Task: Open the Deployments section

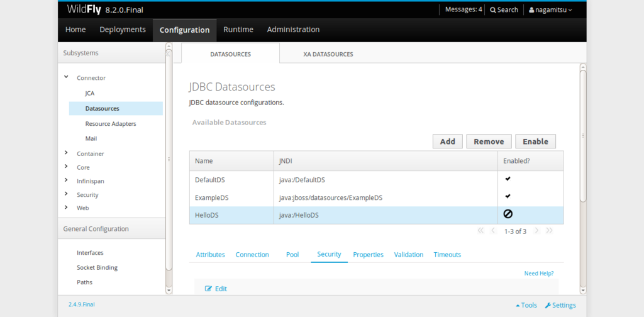Action: (x=123, y=30)
